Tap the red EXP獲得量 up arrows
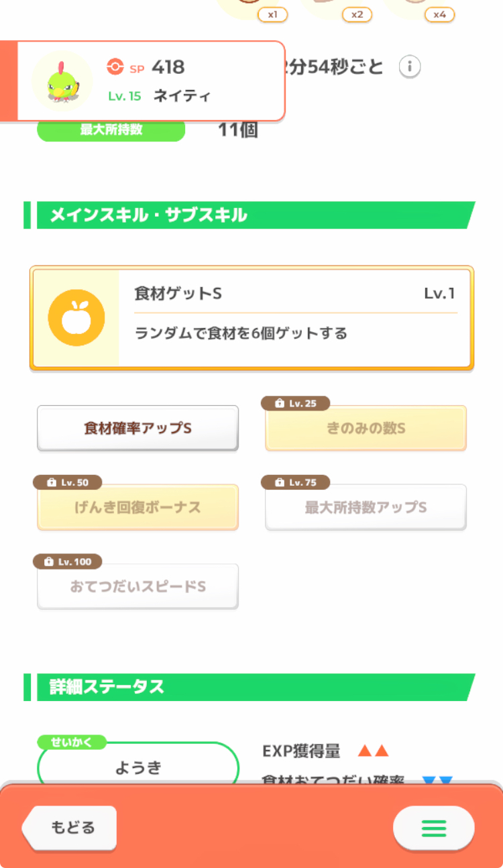 (373, 751)
